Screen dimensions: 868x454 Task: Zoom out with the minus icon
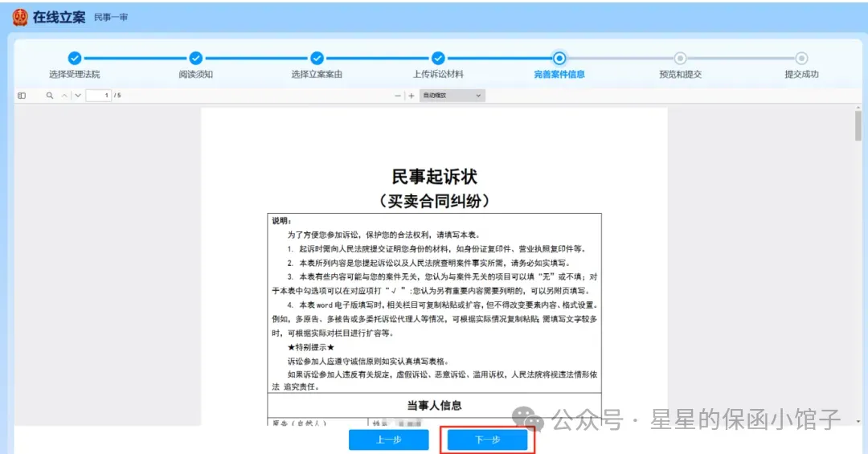pyautogui.click(x=398, y=96)
